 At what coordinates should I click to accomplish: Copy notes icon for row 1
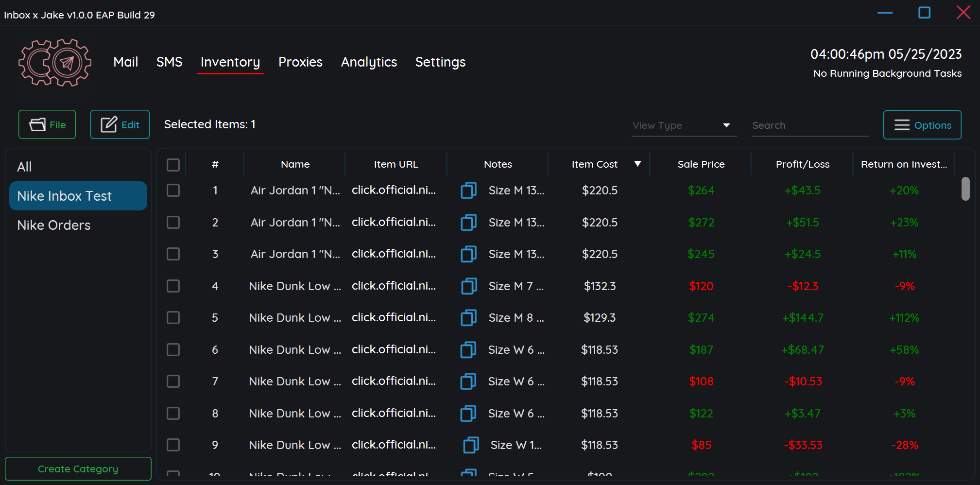coord(468,190)
